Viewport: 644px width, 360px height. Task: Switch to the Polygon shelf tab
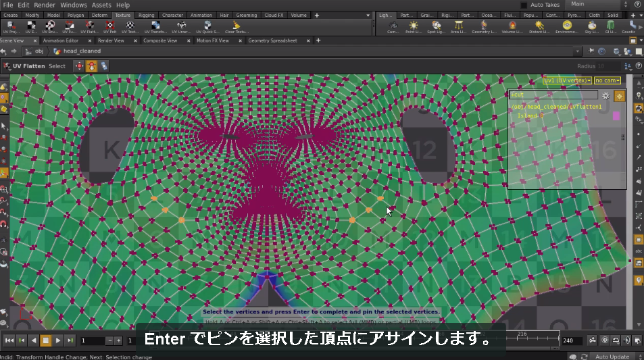coord(76,15)
